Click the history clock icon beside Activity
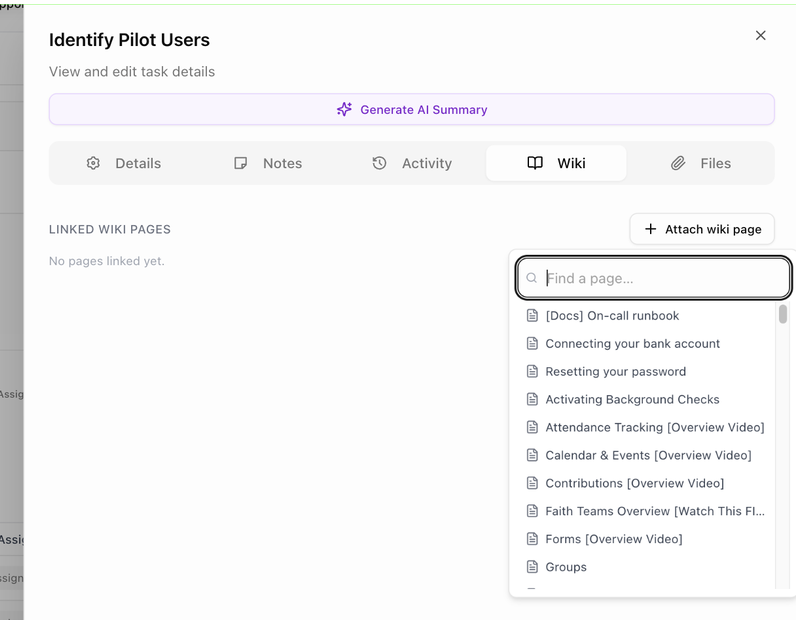Viewport: 800px width, 620px height. tap(379, 163)
